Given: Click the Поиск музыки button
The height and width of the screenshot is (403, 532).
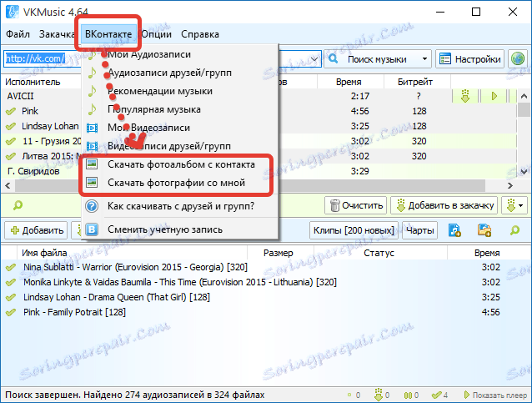Looking at the screenshot, I should coord(372,59).
